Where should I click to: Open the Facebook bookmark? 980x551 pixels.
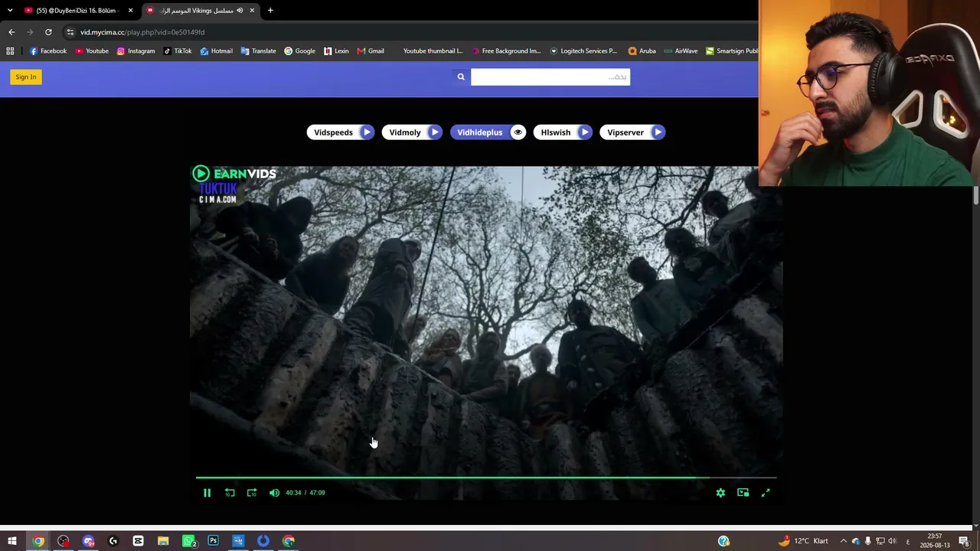[x=48, y=51]
